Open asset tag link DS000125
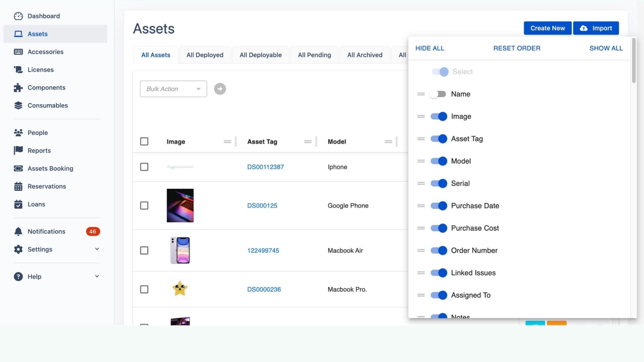The image size is (644, 362). 262,206
